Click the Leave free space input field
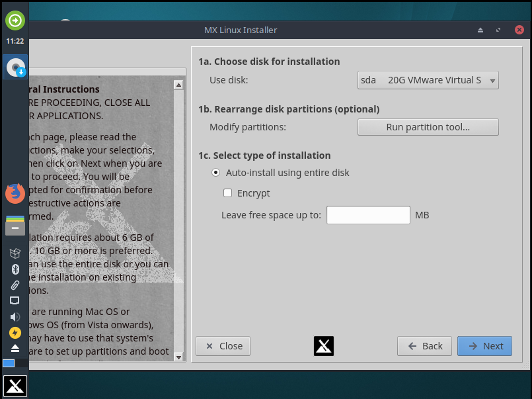 (368, 215)
